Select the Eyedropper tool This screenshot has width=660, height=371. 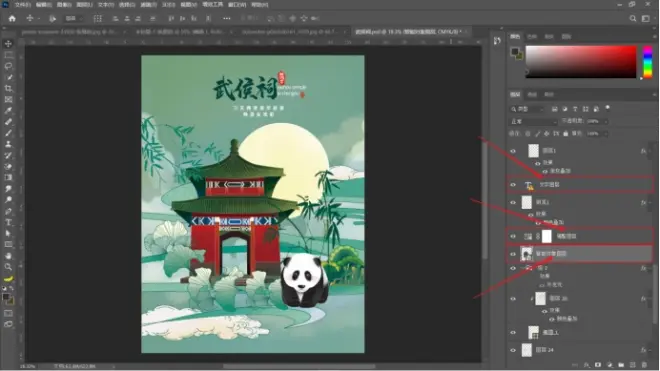click(x=8, y=111)
